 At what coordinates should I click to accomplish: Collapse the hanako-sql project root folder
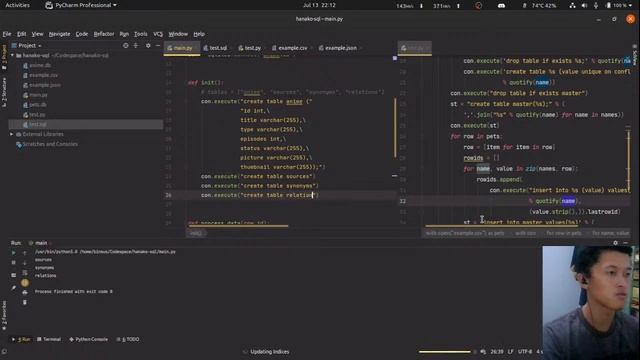click(x=12, y=56)
